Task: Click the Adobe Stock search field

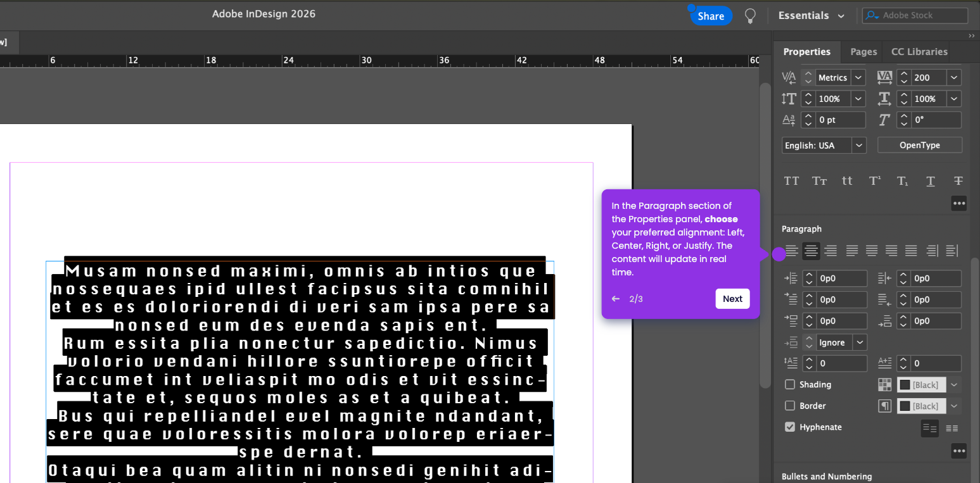Action: [915, 15]
